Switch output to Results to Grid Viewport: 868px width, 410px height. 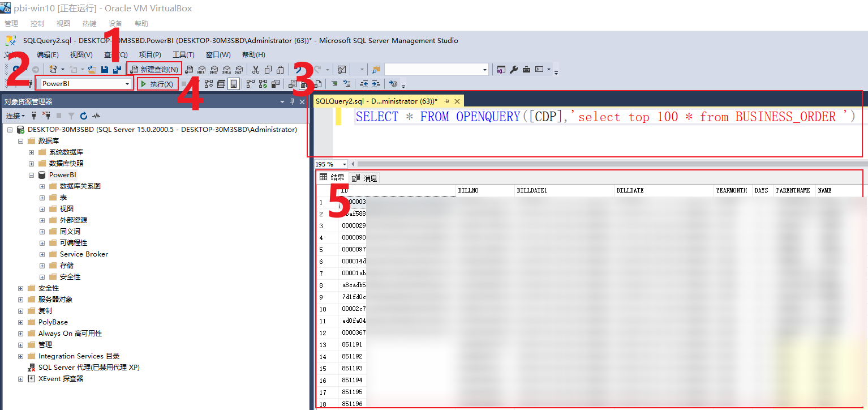click(305, 84)
